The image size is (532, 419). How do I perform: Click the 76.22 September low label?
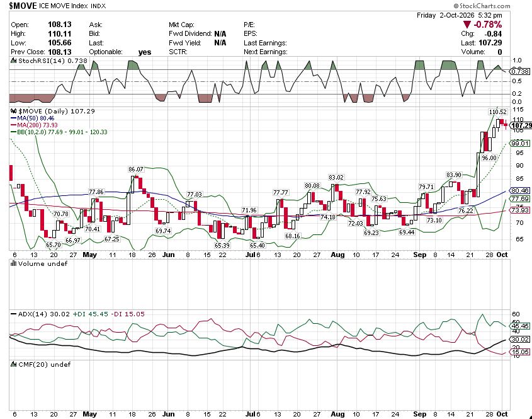(465, 210)
